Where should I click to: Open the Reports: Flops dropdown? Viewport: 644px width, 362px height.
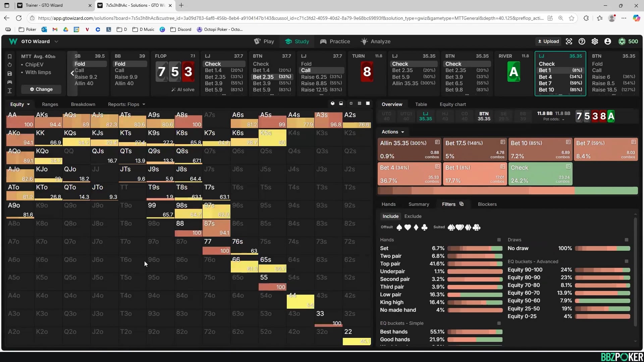[x=126, y=104]
